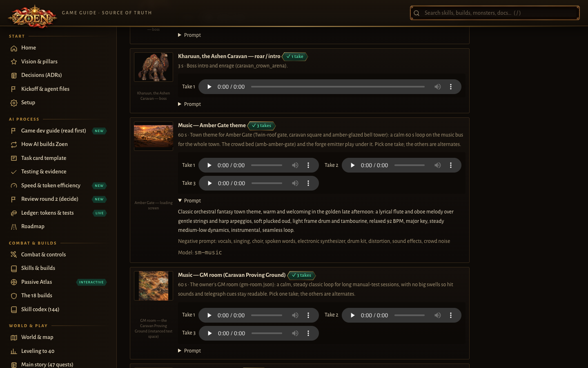Collapse the Prompt under Amber Gate theme
The width and height of the screenshot is (588, 368).
click(x=189, y=201)
